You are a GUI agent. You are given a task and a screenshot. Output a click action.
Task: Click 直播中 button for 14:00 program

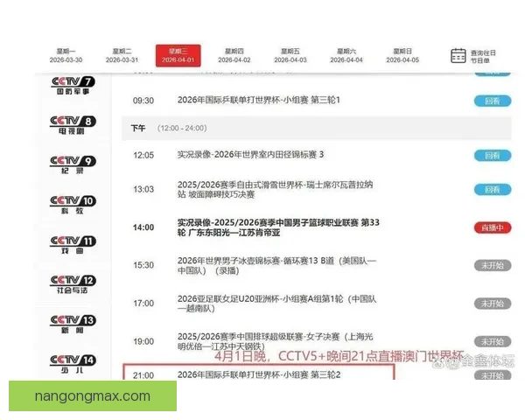[x=493, y=227]
